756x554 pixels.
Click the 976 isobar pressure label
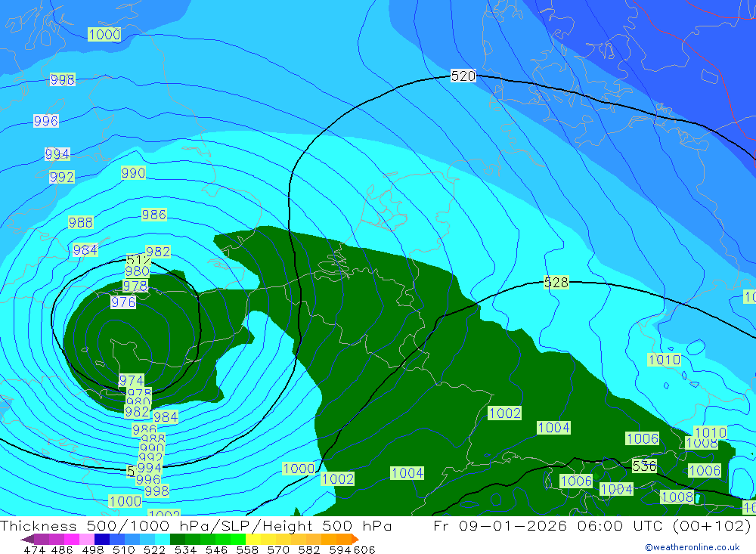click(123, 302)
